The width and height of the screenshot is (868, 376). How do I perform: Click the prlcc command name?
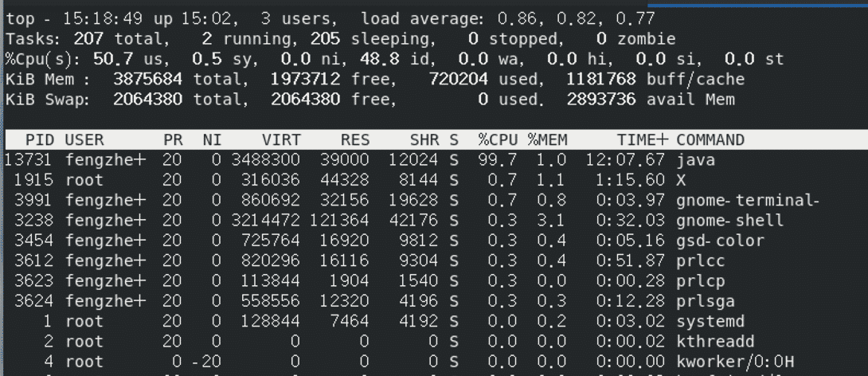pos(700,260)
